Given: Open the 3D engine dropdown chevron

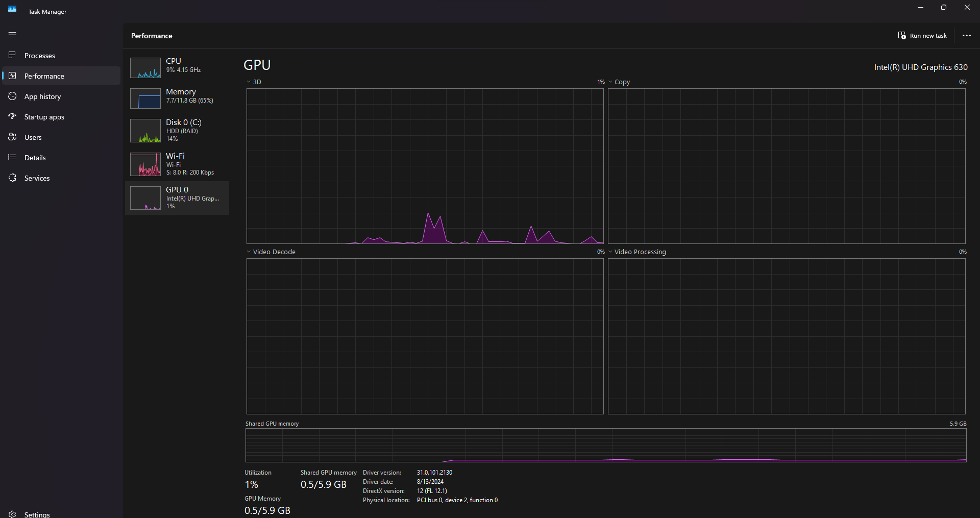Looking at the screenshot, I should pyautogui.click(x=249, y=82).
